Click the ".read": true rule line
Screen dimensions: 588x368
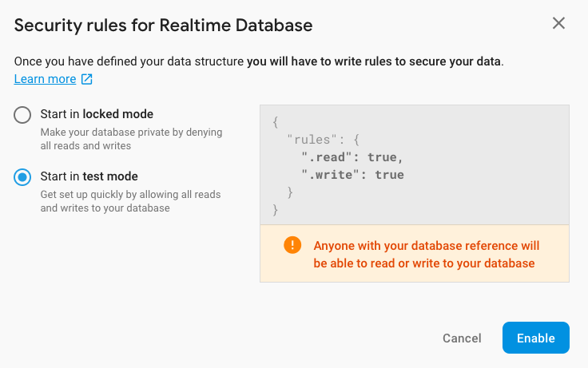[x=348, y=157]
